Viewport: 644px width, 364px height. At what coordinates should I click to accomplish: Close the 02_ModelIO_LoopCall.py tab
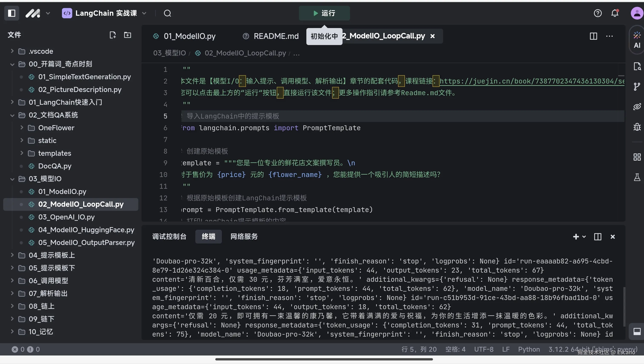[432, 36]
